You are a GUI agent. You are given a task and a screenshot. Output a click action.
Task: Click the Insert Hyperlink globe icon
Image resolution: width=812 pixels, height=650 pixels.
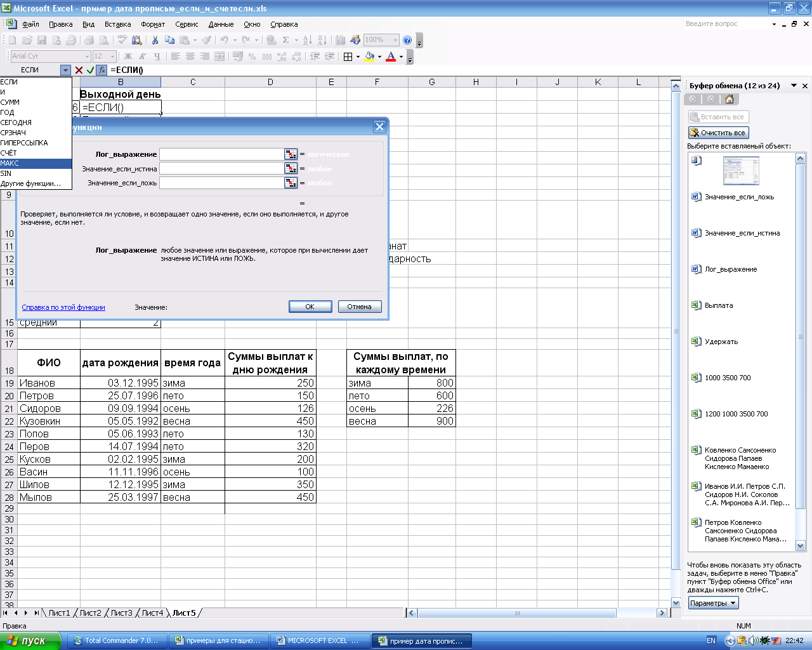(x=272, y=40)
